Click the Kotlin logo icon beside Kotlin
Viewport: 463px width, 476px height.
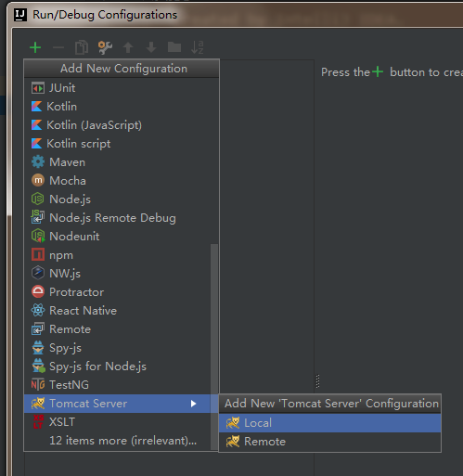(36, 107)
